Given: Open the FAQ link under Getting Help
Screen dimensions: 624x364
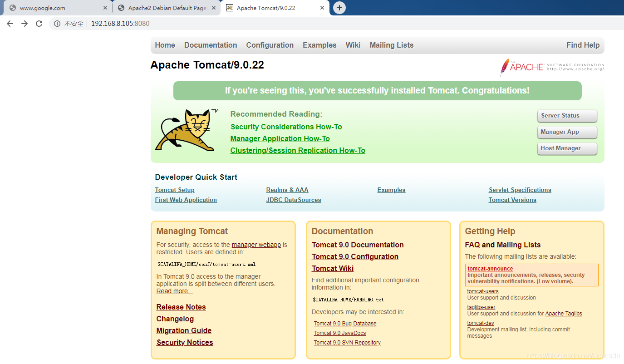Looking at the screenshot, I should tap(472, 245).
